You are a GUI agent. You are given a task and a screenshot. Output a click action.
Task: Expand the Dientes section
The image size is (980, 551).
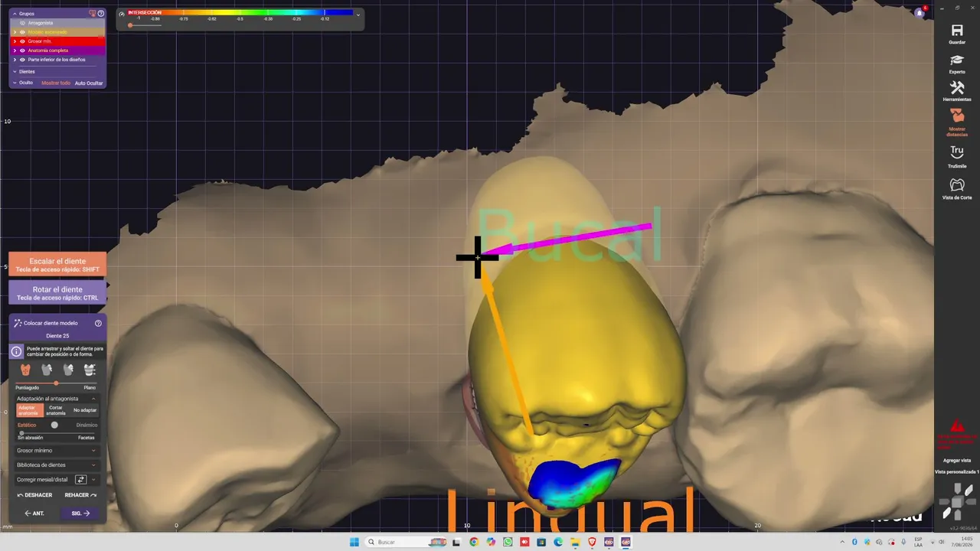click(15, 71)
